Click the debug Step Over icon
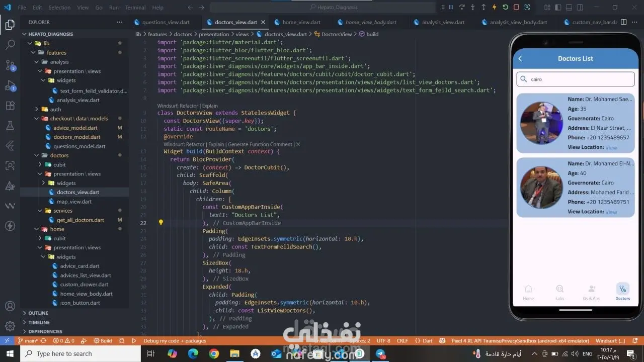Screen dimensions: 644x362 [x=461, y=7]
